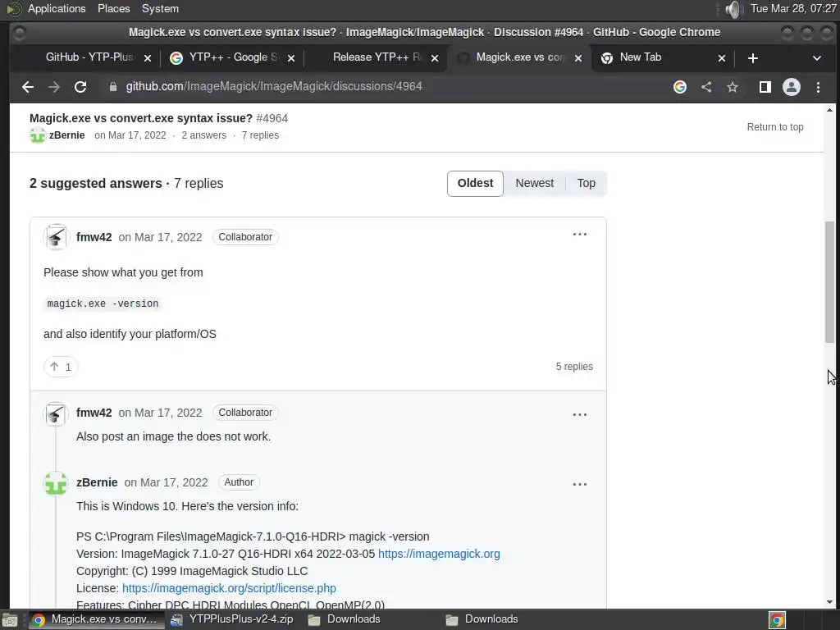
Task: Sort answers by Newest
Action: point(535,183)
